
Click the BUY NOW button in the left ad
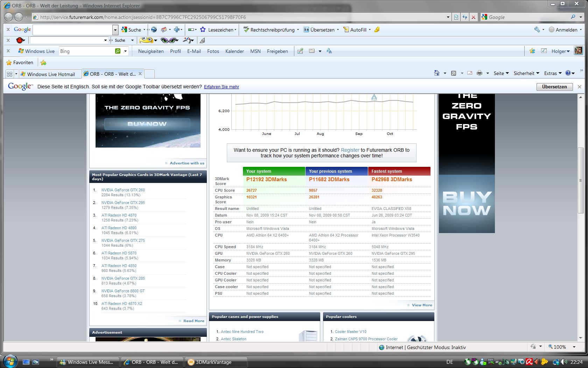coord(147,124)
